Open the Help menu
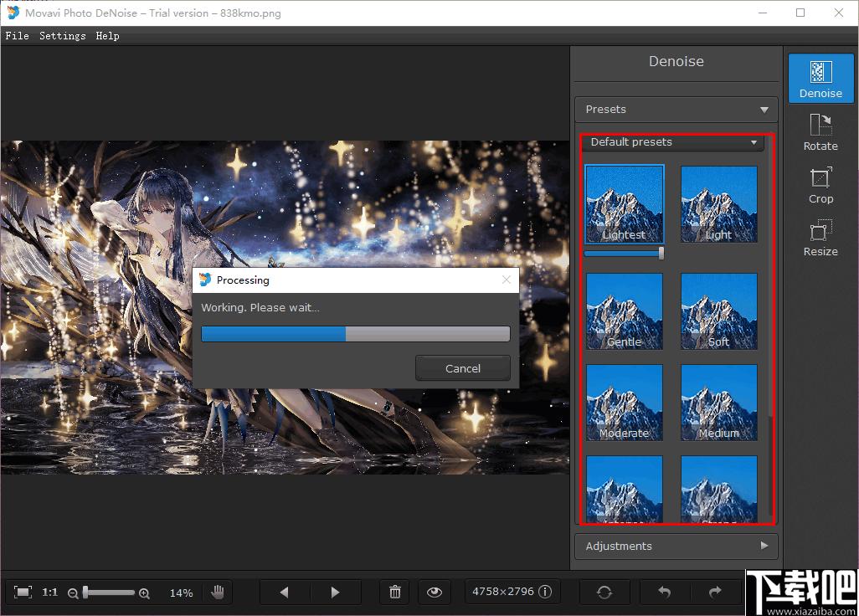 tap(107, 36)
